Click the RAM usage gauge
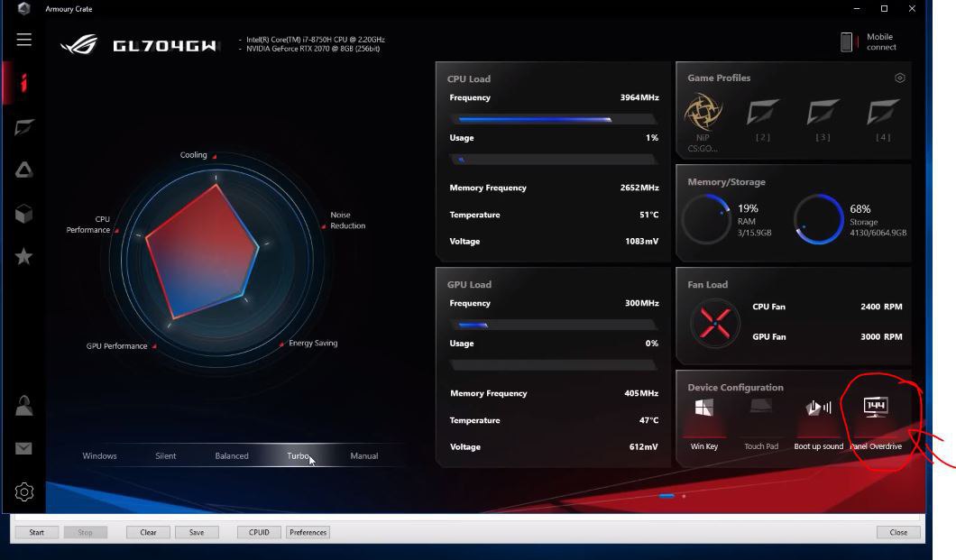The height and width of the screenshot is (560, 956). (707, 219)
